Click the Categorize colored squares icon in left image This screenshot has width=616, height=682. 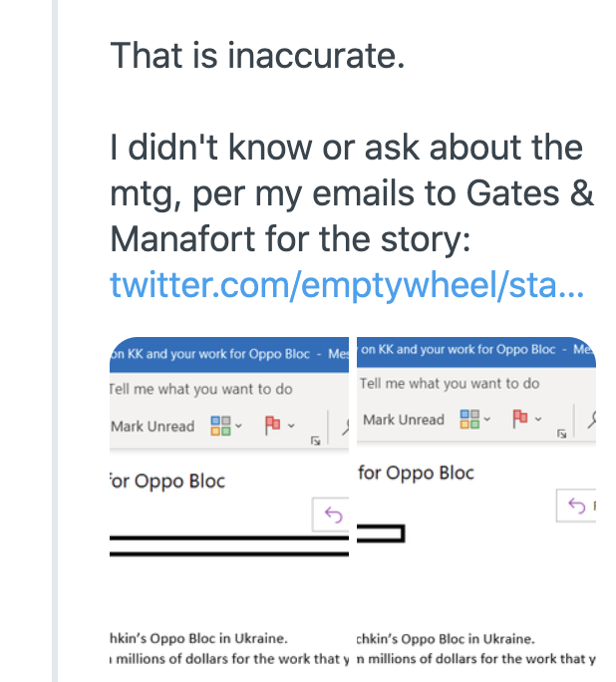pyautogui.click(x=221, y=426)
